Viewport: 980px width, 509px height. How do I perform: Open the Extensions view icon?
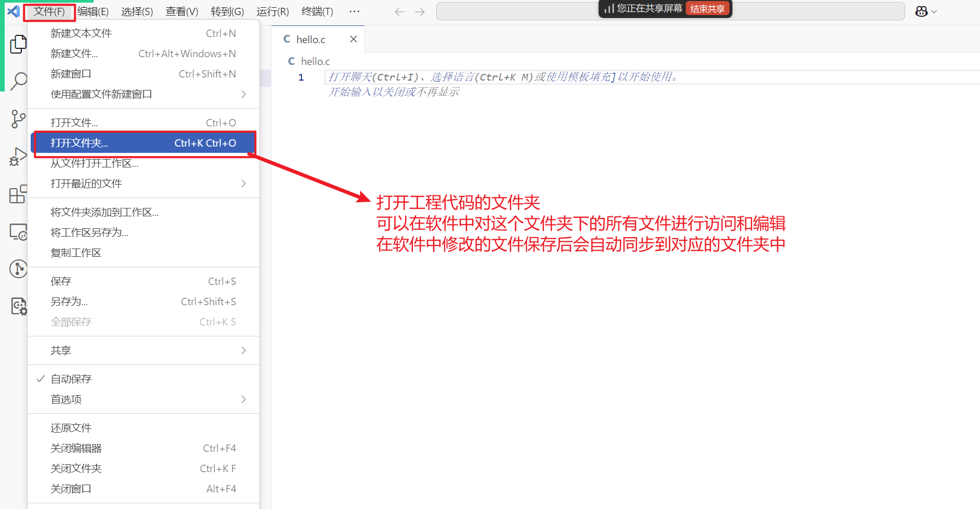18,194
